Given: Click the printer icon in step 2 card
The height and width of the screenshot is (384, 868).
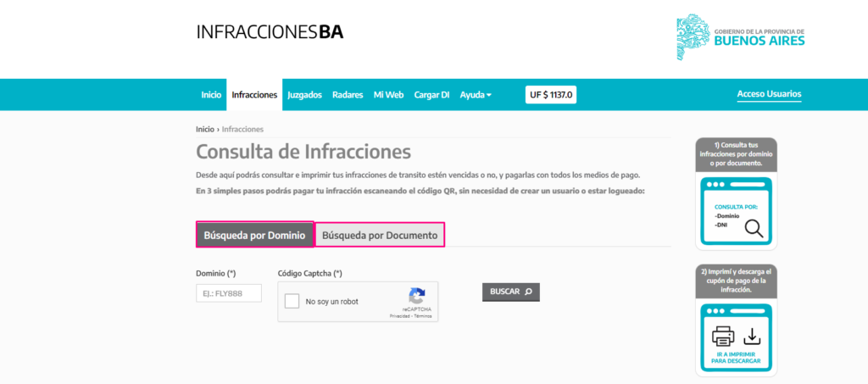Looking at the screenshot, I should click(723, 336).
